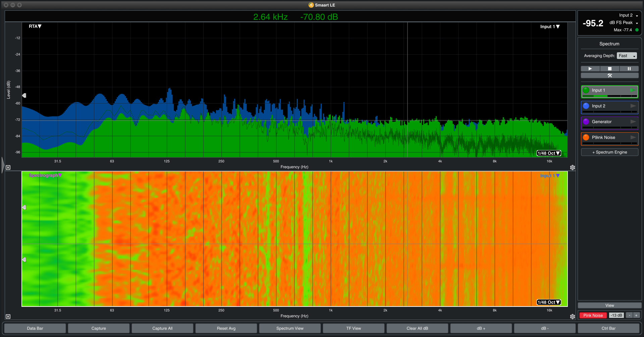Close the Spectrograph plot with X box
644x337 pixels.
click(x=8, y=317)
